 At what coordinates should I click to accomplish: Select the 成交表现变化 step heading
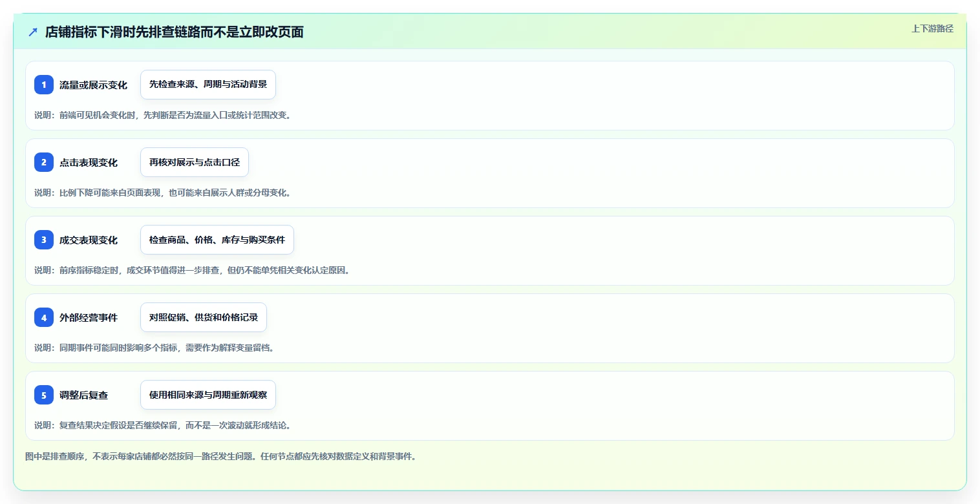89,240
